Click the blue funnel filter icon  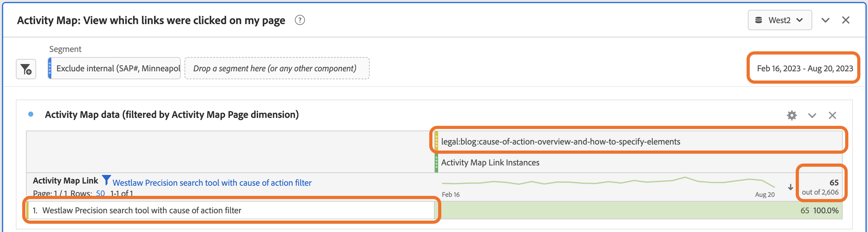[x=106, y=180]
